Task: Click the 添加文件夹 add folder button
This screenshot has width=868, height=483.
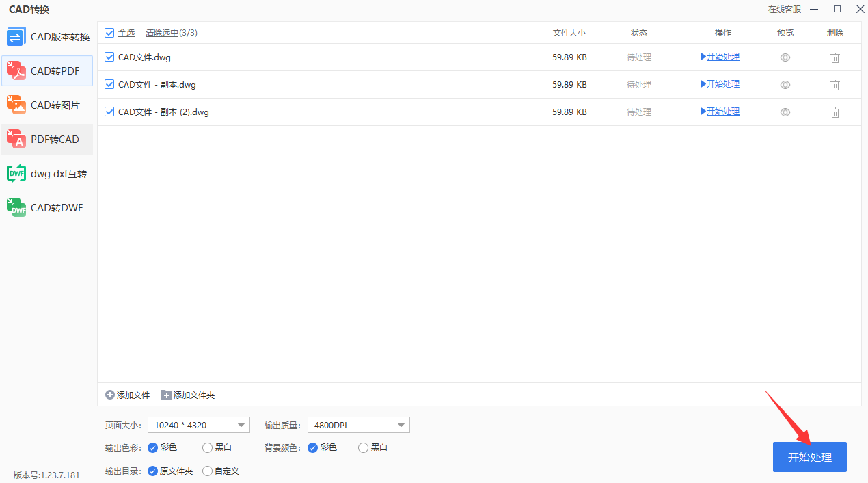Action: [188, 395]
